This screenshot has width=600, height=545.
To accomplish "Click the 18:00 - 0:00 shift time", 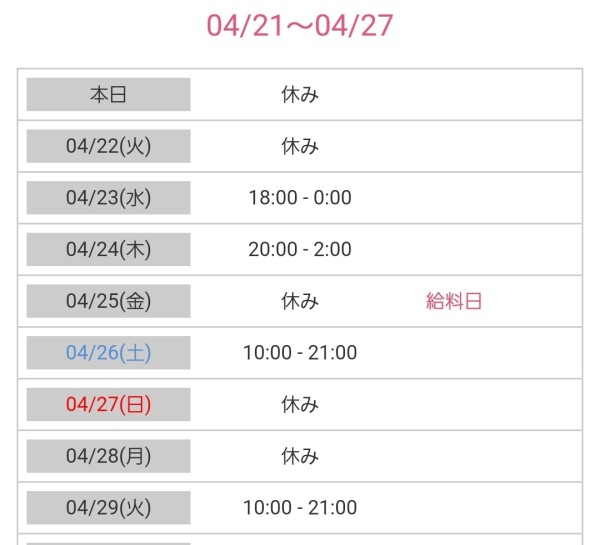I will [300, 198].
